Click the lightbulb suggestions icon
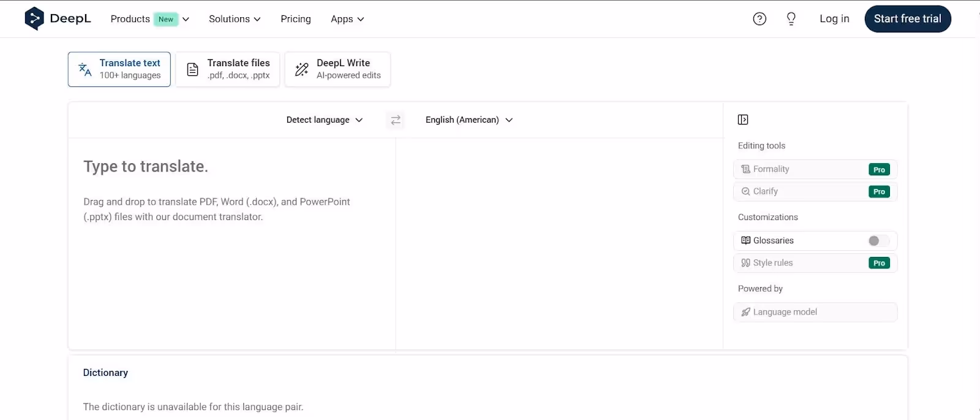 [791, 18]
